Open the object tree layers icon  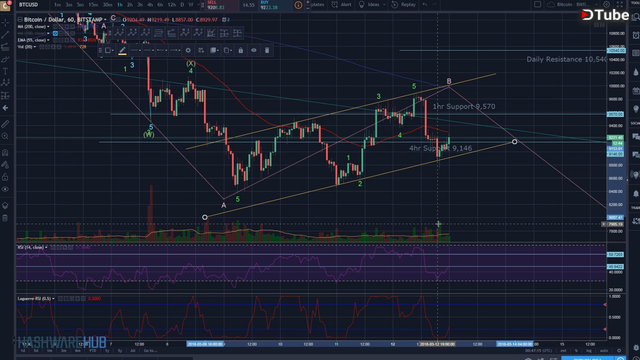(5, 206)
